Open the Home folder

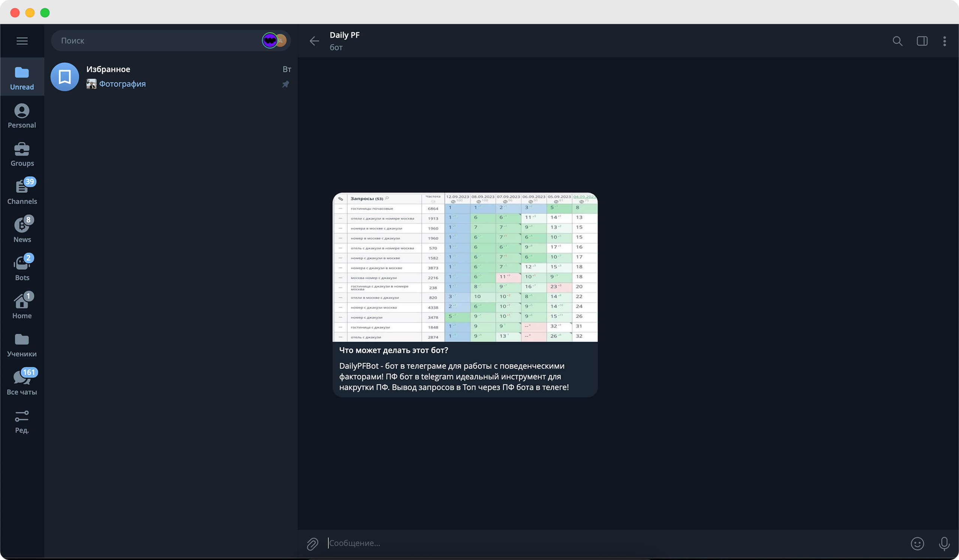[x=22, y=306]
